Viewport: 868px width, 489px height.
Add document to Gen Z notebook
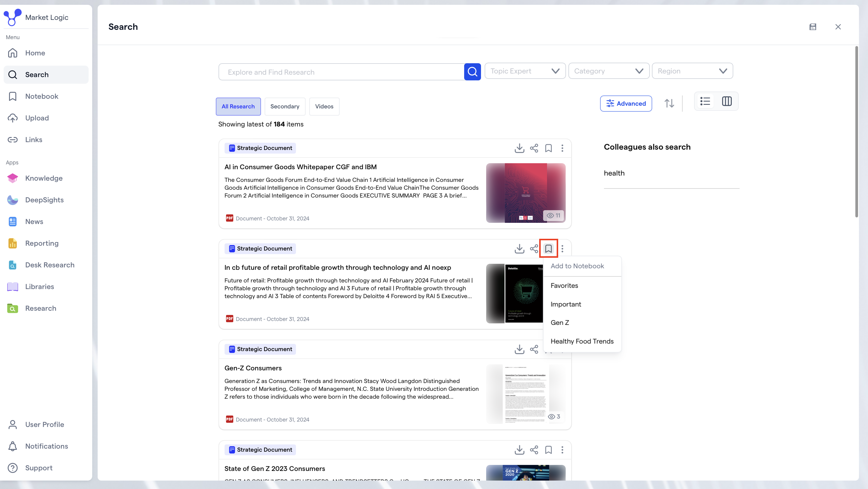[582, 322]
